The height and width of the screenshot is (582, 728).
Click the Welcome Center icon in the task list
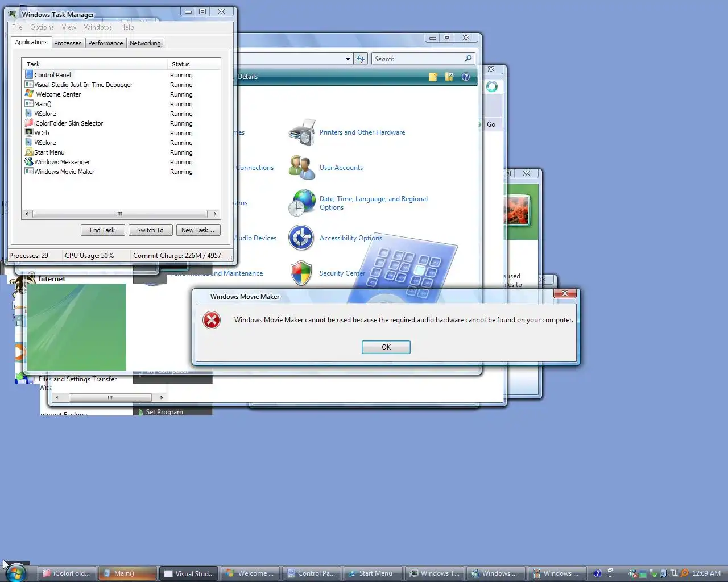coord(29,94)
